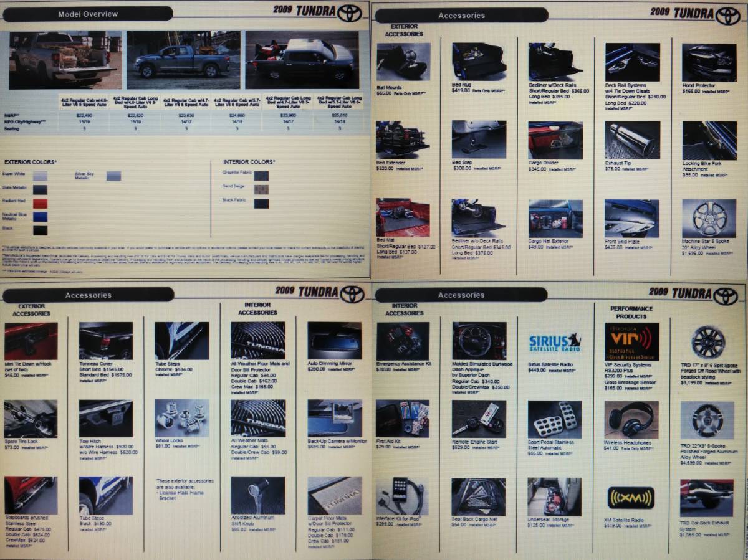This screenshot has width=748, height=560.
Task: Click the Carpet Floor Mats image
Action: click(335, 496)
